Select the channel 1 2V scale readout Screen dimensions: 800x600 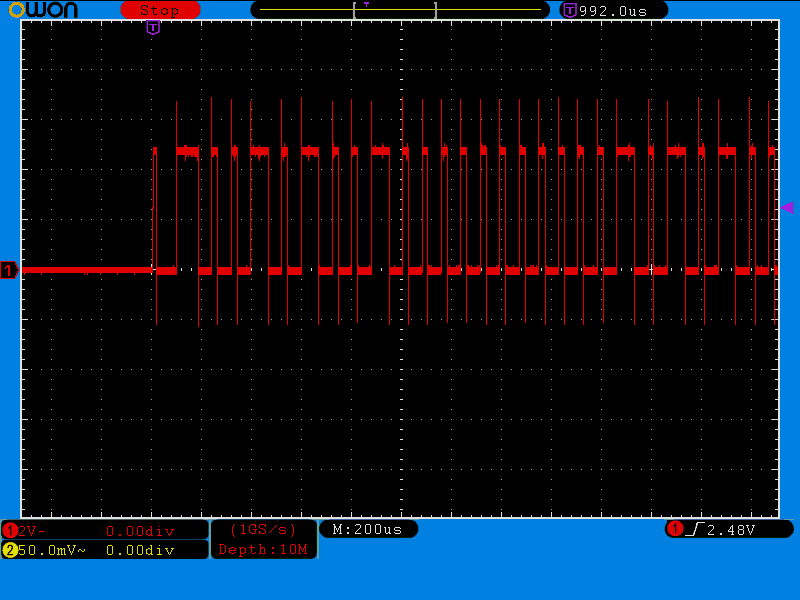pos(32,531)
